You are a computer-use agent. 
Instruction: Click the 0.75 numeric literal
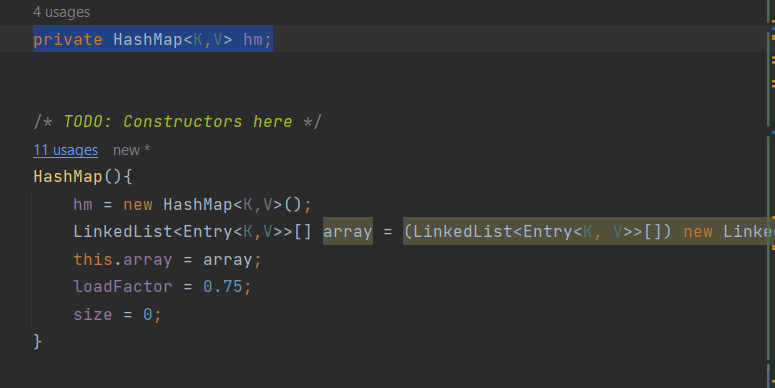222,287
